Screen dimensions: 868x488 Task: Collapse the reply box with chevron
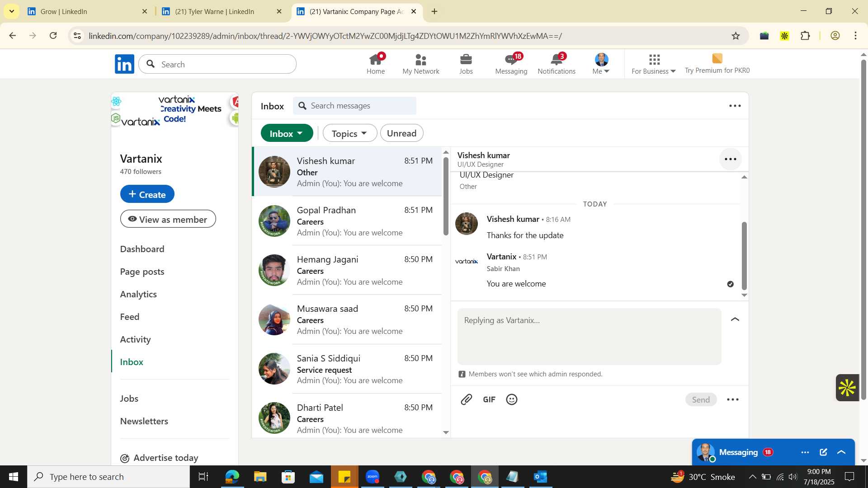coord(735,319)
